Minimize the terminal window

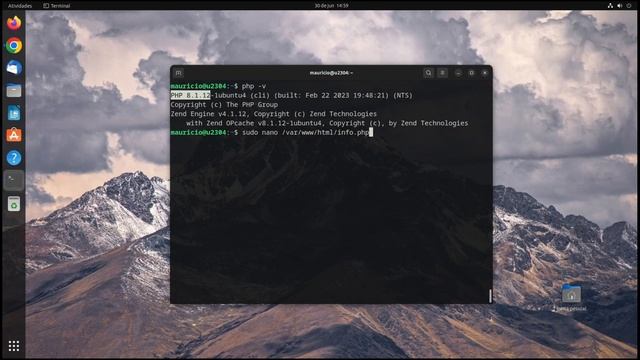click(458, 73)
